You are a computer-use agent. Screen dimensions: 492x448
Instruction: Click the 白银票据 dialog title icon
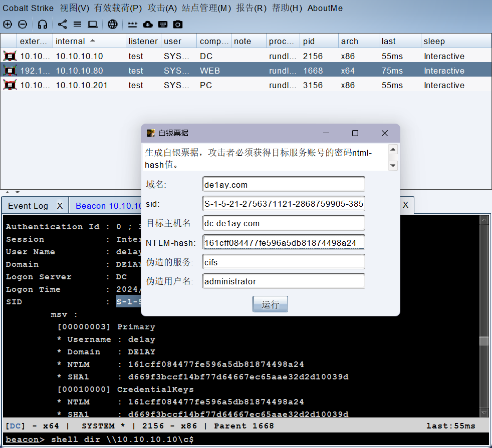coord(151,133)
